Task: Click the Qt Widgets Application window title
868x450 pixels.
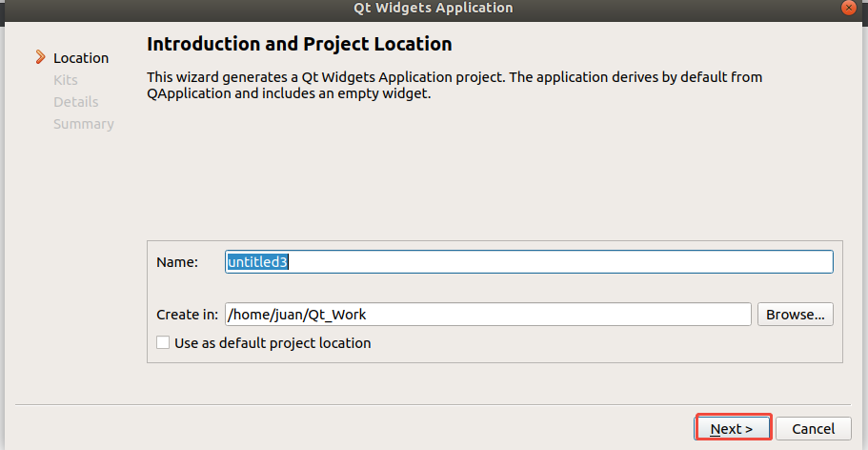Action: pos(434,8)
